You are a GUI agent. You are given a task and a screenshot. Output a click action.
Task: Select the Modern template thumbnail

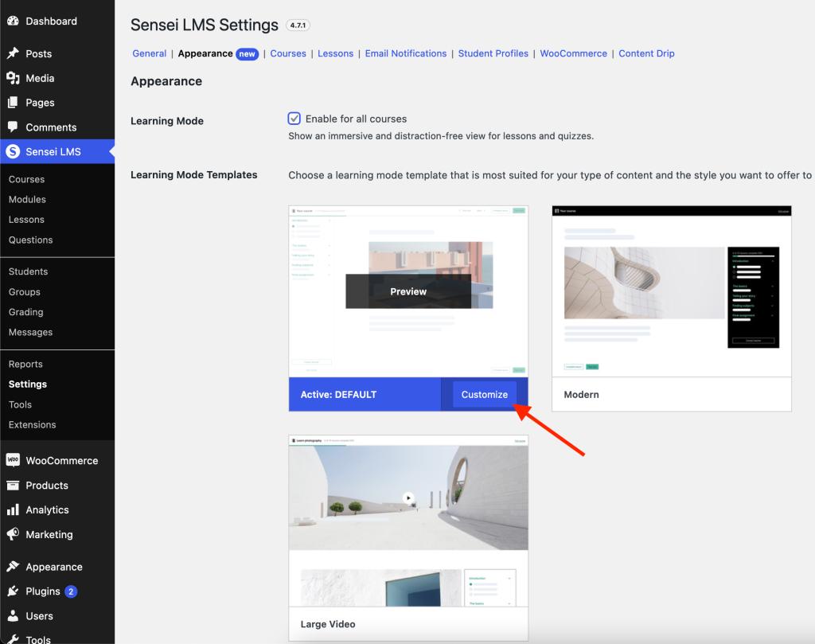672,291
